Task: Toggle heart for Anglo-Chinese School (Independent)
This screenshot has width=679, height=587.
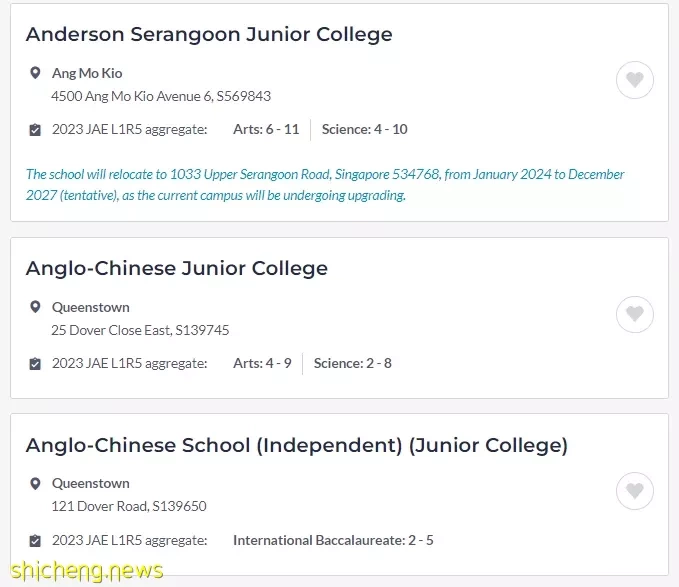Action: tap(634, 491)
